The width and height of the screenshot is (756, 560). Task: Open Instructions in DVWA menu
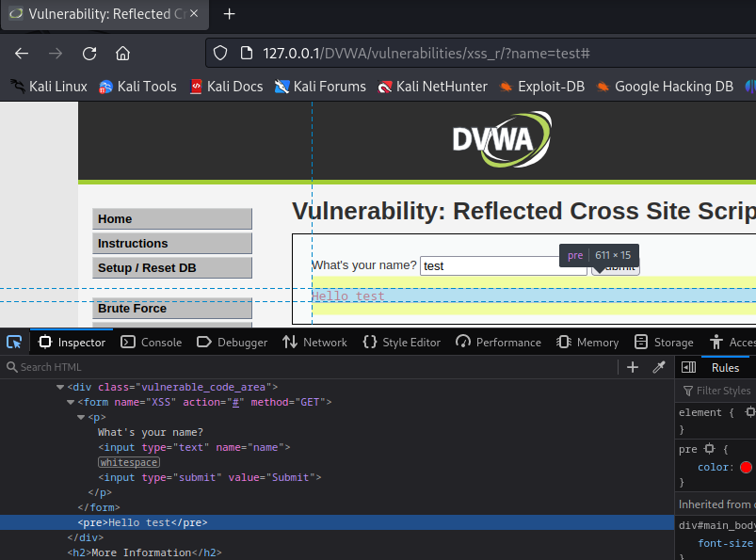point(172,244)
